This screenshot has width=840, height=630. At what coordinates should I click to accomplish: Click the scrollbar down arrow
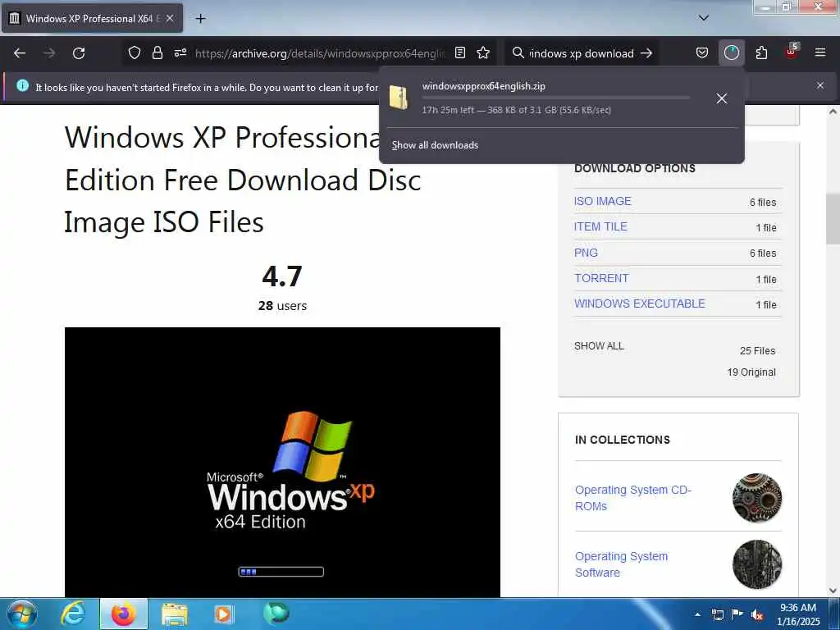pyautogui.click(x=833, y=591)
